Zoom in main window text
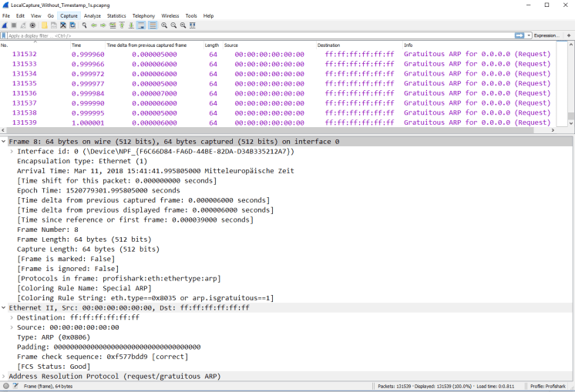This screenshot has width=575, height=392. (x=164, y=25)
